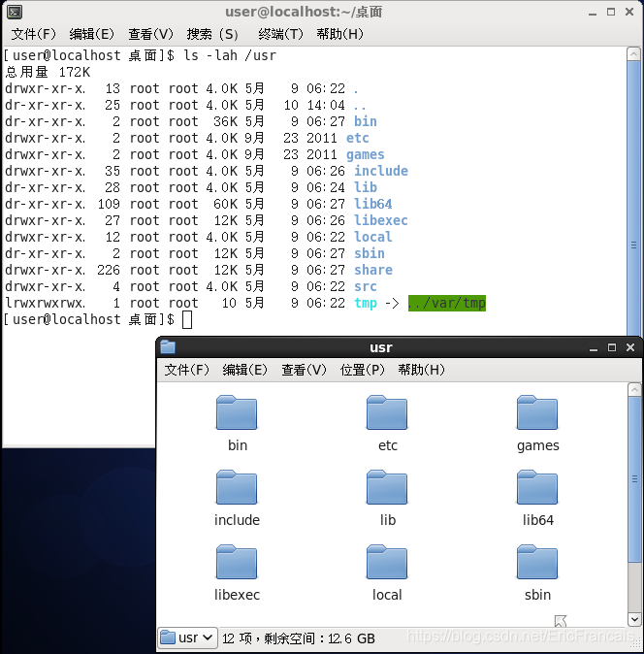Open 查看(V) menu in usr window
644x654 pixels.
coord(304,370)
